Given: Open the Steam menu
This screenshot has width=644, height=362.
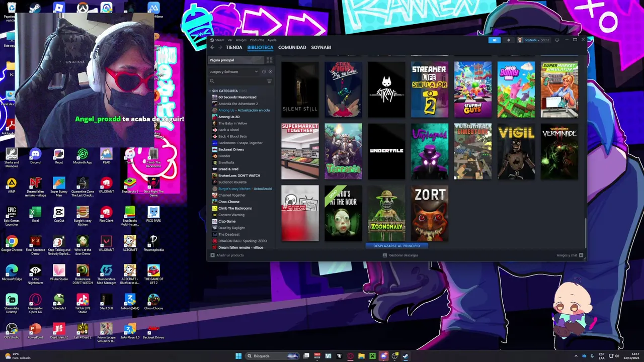Looking at the screenshot, I should 219,40.
